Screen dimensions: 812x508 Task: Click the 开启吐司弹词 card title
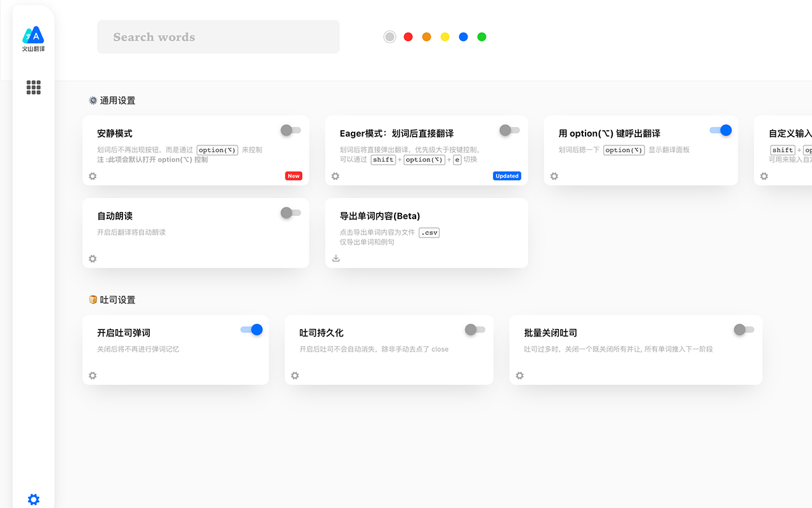(x=124, y=333)
